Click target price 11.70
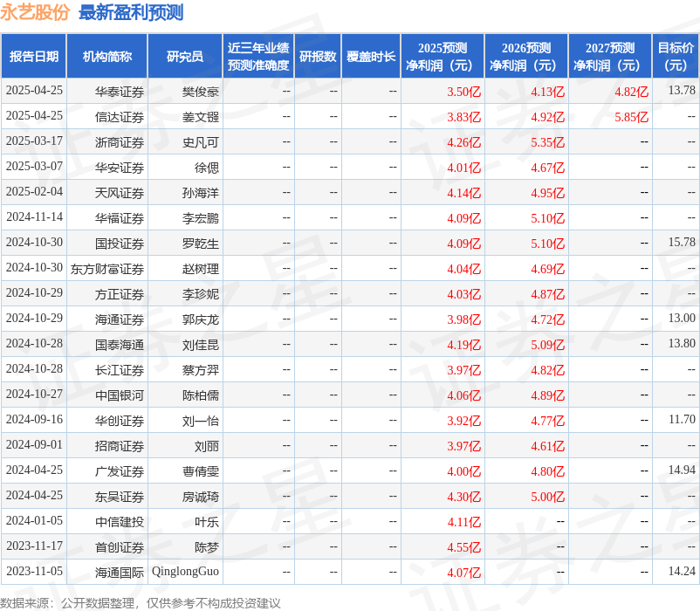Viewport: 700px width, 611px height. [x=682, y=419]
